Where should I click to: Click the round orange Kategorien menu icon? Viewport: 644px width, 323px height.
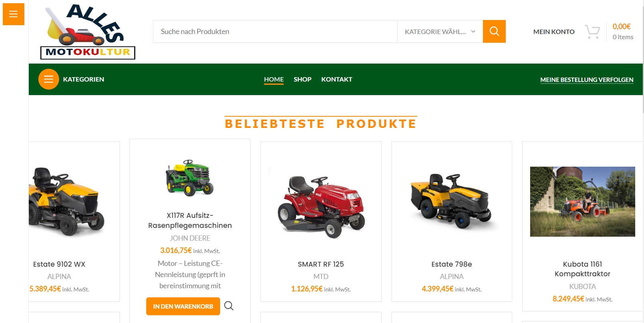coord(49,79)
